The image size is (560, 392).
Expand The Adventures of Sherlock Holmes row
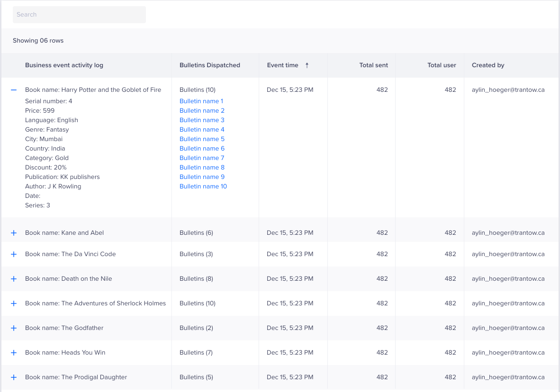(14, 303)
